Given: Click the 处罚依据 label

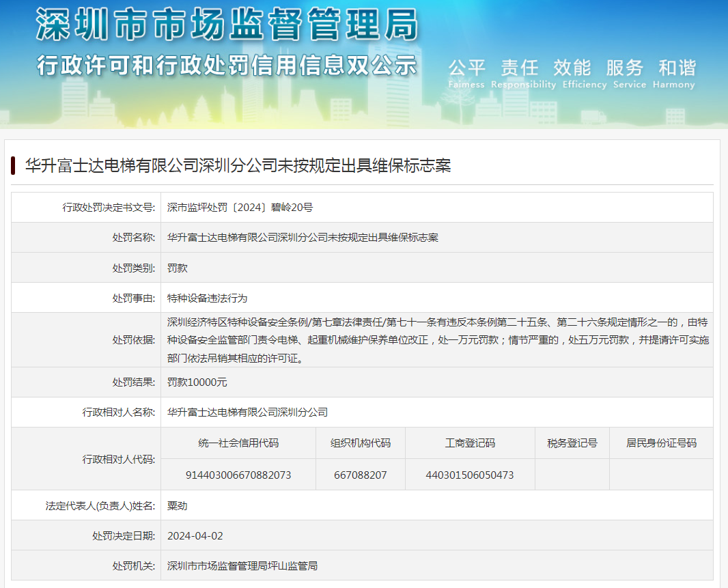Looking at the screenshot, I should coord(134,340).
